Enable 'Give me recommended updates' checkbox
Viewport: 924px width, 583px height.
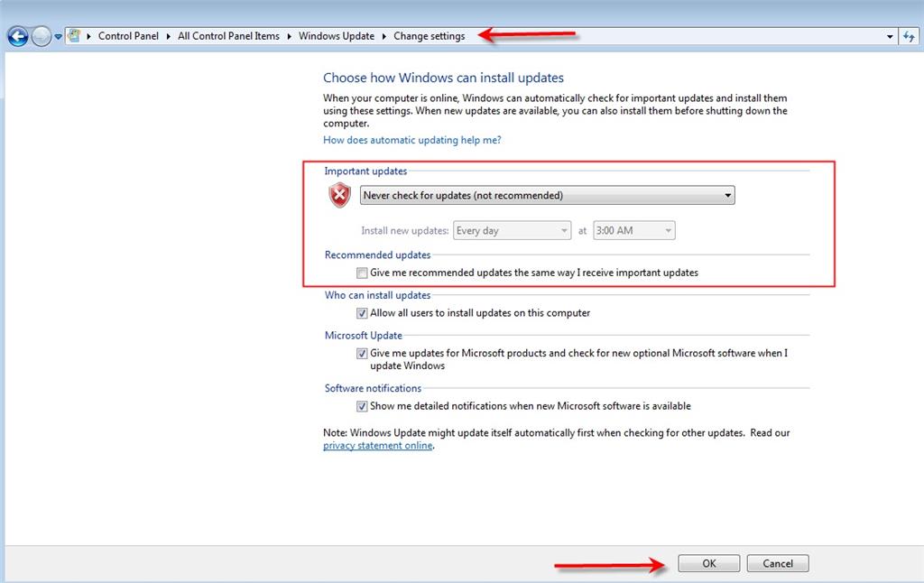click(362, 273)
